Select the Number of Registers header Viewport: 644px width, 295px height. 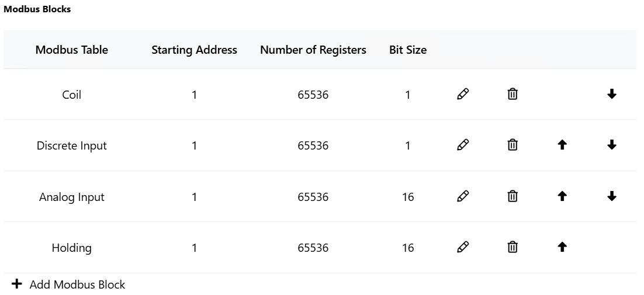pos(313,50)
